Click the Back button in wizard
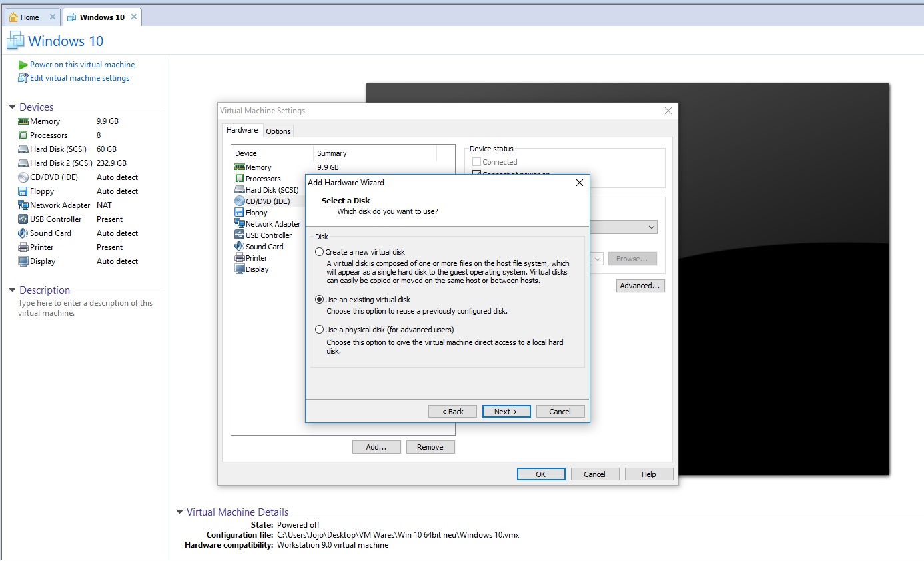Screen dimensions: 924x561 click(x=452, y=412)
